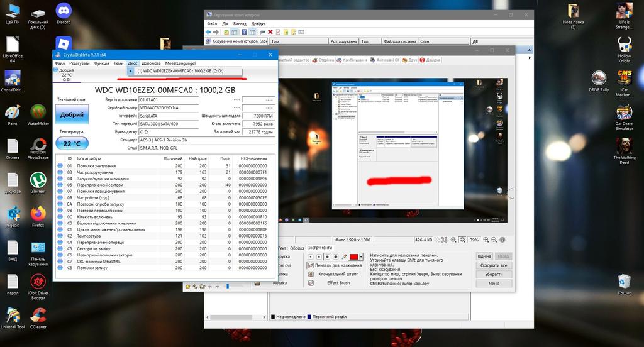Open the µTorrent desktop icon
The image size is (644, 347).
(38, 180)
